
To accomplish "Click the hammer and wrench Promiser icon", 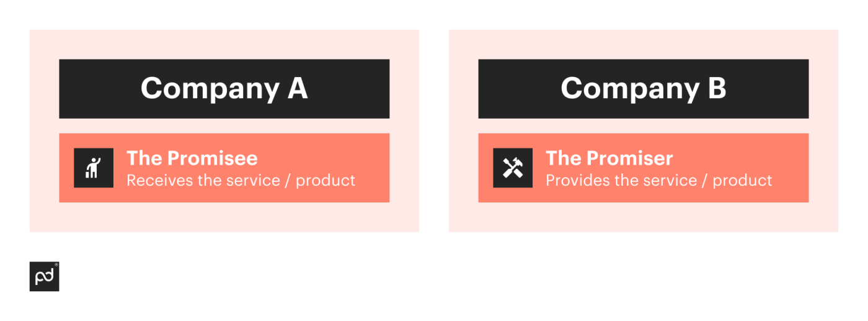I will 513,168.
